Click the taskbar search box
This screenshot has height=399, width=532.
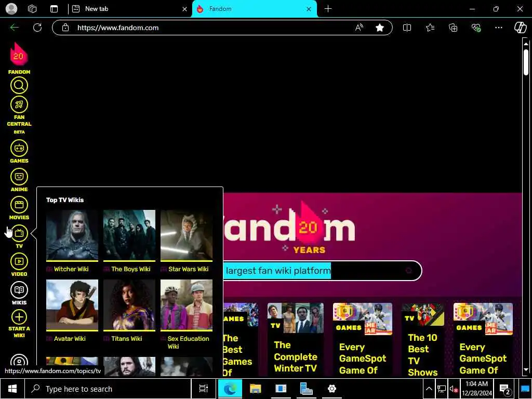click(x=108, y=389)
